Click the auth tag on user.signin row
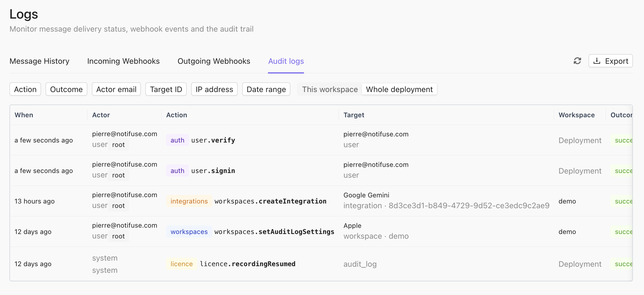Image resolution: width=644 pixels, height=295 pixels. [x=178, y=171]
